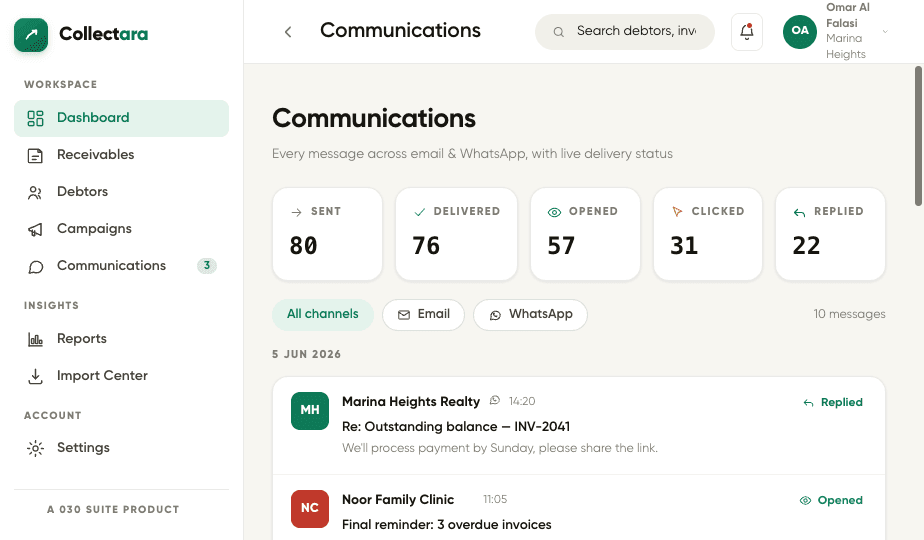Click the Sent stat card
This screenshot has height=540, width=924.
(x=328, y=234)
